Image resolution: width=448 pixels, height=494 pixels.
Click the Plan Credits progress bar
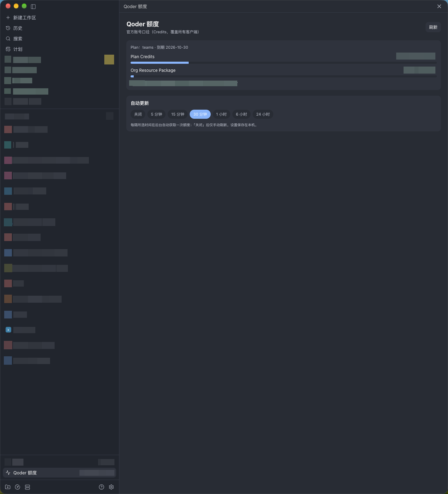point(283,63)
